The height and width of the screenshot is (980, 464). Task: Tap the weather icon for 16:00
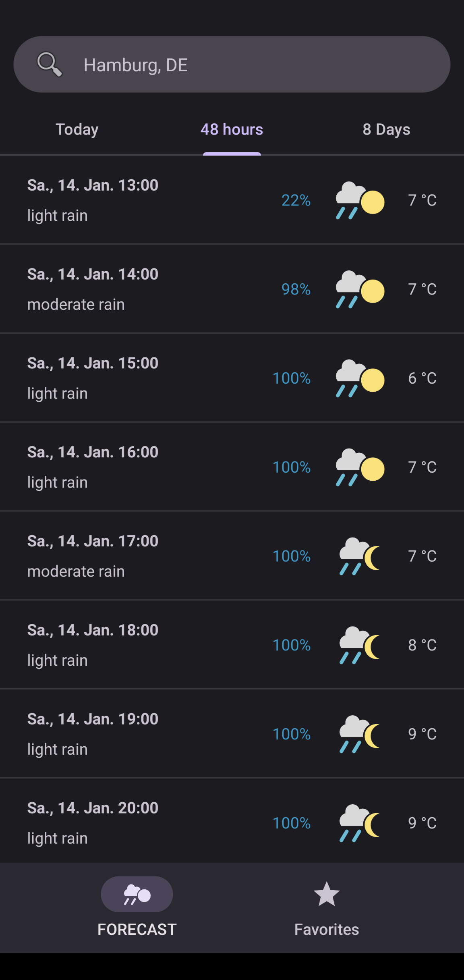tap(360, 467)
